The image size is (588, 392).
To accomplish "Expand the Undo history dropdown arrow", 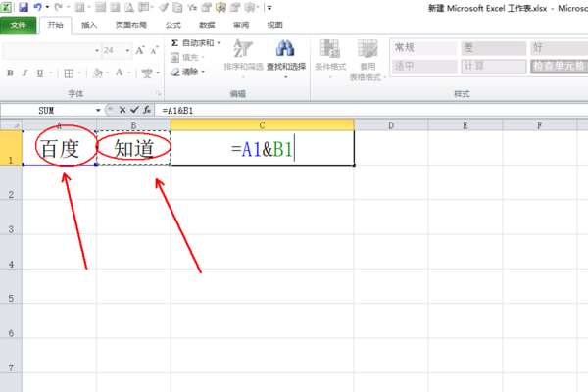I will click(47, 7).
